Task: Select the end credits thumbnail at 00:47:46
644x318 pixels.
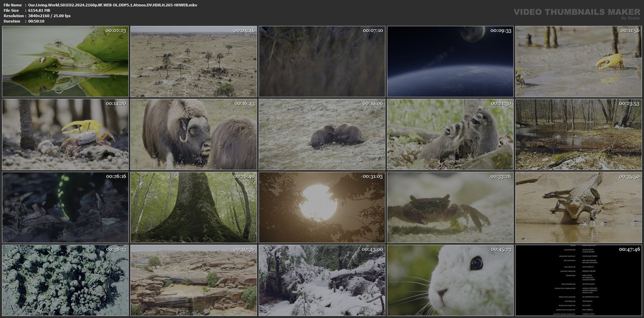Action: click(579, 280)
